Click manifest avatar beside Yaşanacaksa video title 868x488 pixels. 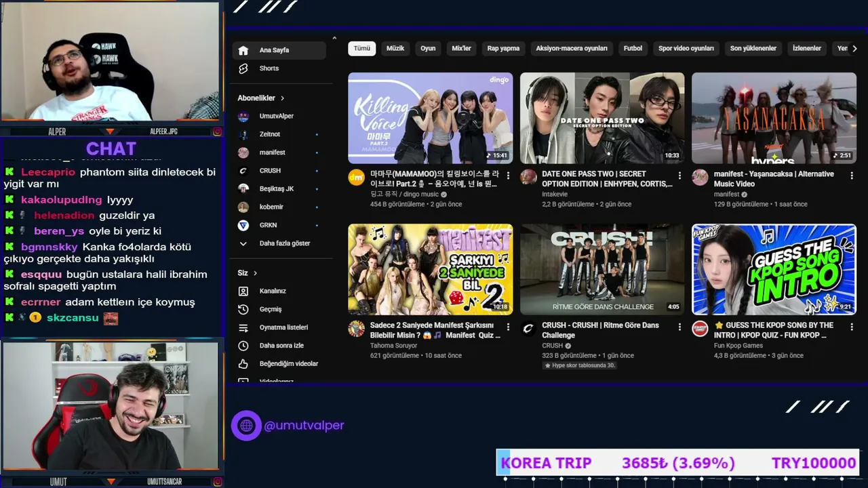[x=700, y=178]
